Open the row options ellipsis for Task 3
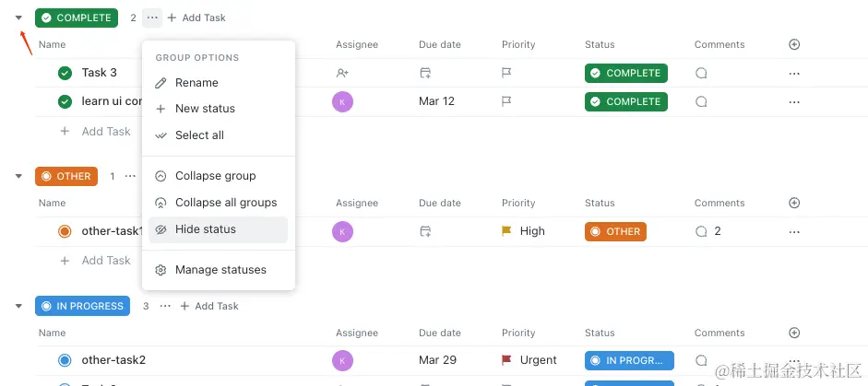The width and height of the screenshot is (868, 386). pos(794,73)
